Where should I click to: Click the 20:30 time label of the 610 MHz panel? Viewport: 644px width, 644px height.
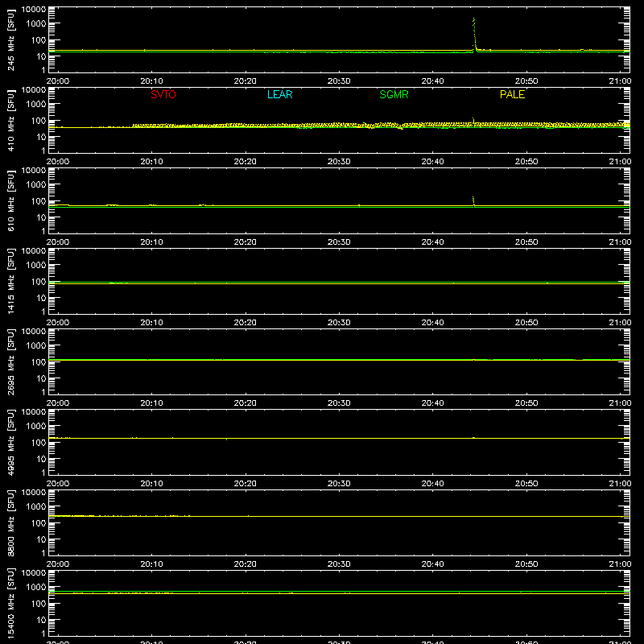click(x=339, y=242)
